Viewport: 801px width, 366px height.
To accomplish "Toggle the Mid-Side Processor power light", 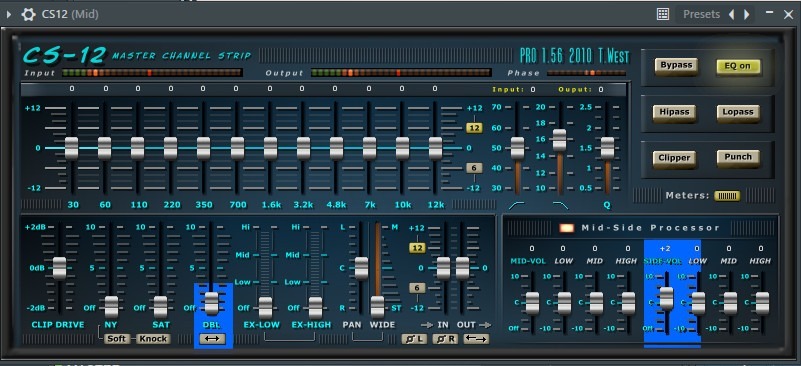I will [567, 228].
